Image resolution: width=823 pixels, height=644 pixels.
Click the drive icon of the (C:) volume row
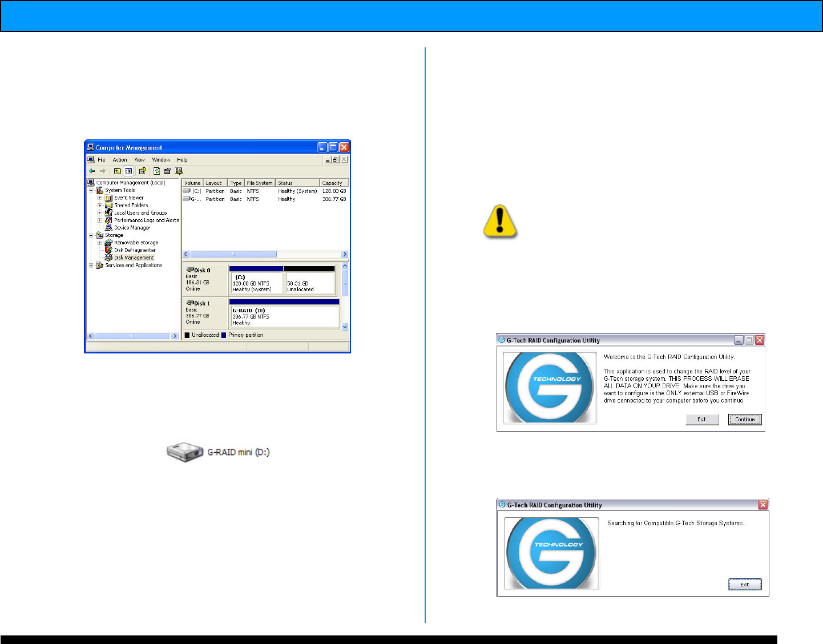pos(187,191)
